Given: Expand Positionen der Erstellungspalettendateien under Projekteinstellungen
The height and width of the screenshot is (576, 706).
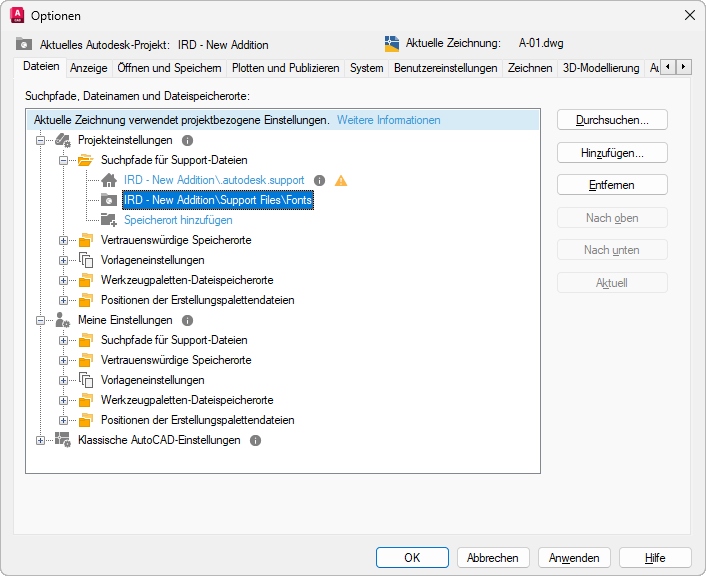Looking at the screenshot, I should 63,300.
